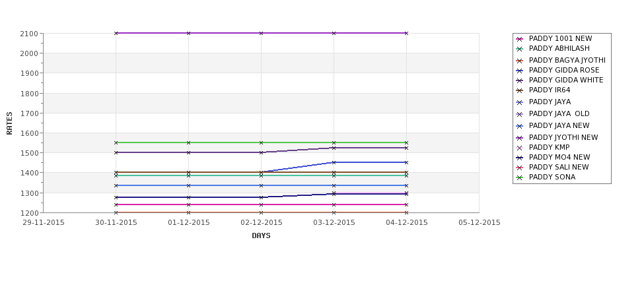The image size is (644, 283).
Task: Click the DAYS axis title
Action: (261, 236)
